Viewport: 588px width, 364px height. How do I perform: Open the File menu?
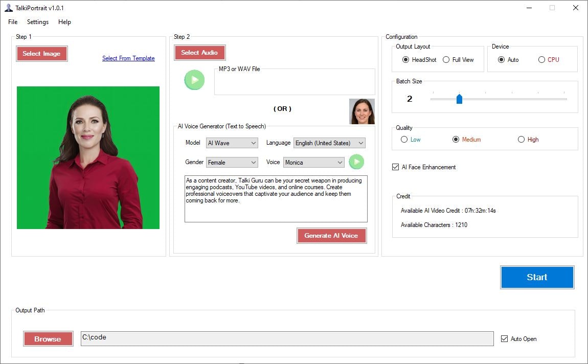point(13,22)
